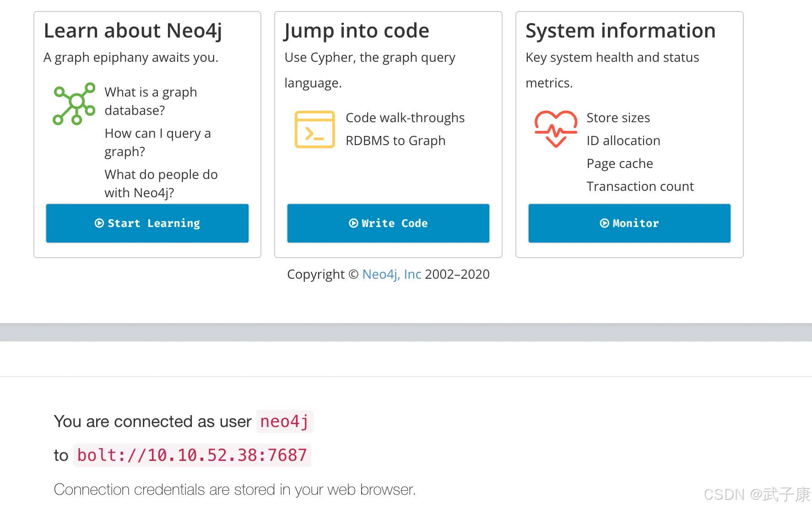View the Transaction count metric

640,186
